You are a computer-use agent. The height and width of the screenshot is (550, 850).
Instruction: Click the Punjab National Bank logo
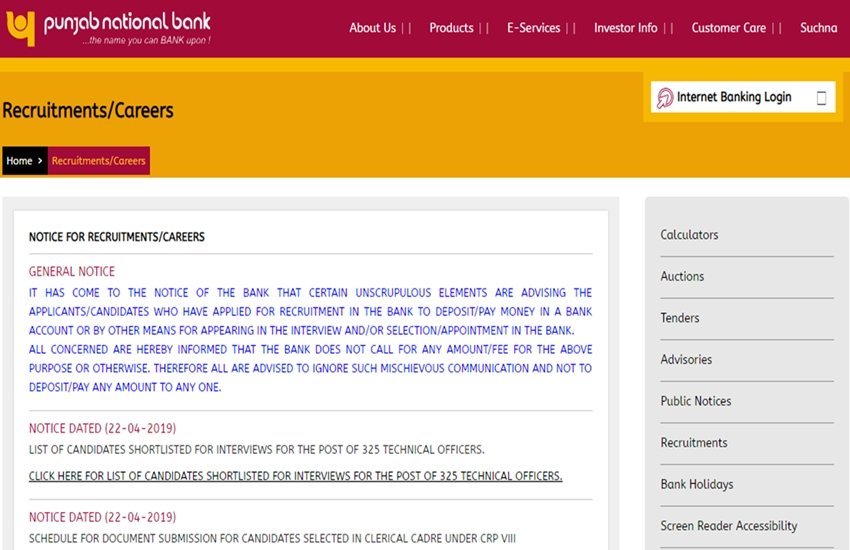click(x=107, y=28)
